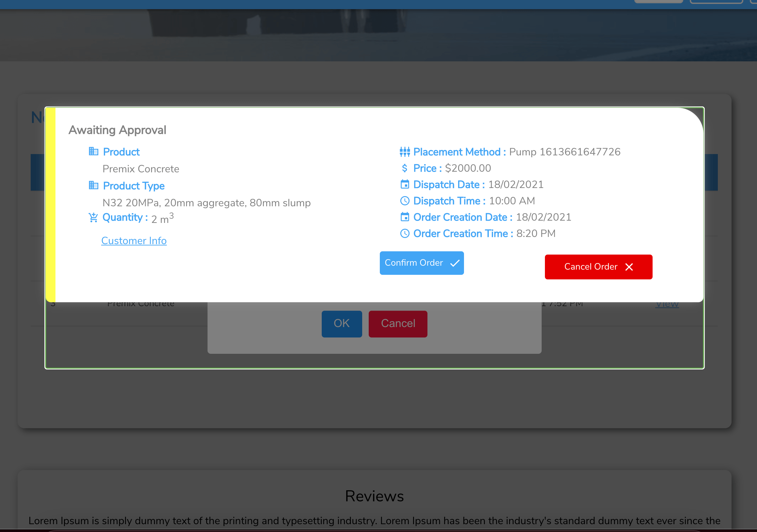Click the clock icon next to Dispatch Time
Image resolution: width=757 pixels, height=532 pixels.
405,200
